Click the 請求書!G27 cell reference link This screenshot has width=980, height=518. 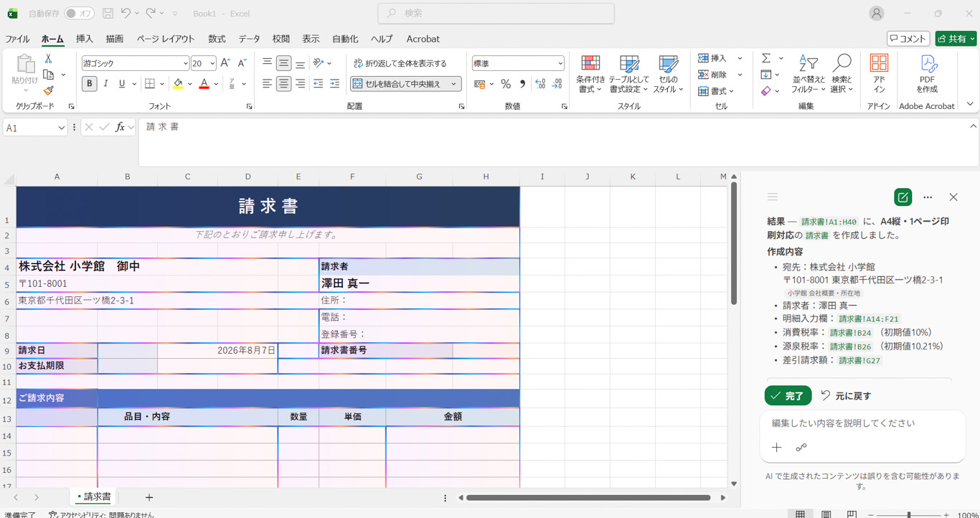859,360
